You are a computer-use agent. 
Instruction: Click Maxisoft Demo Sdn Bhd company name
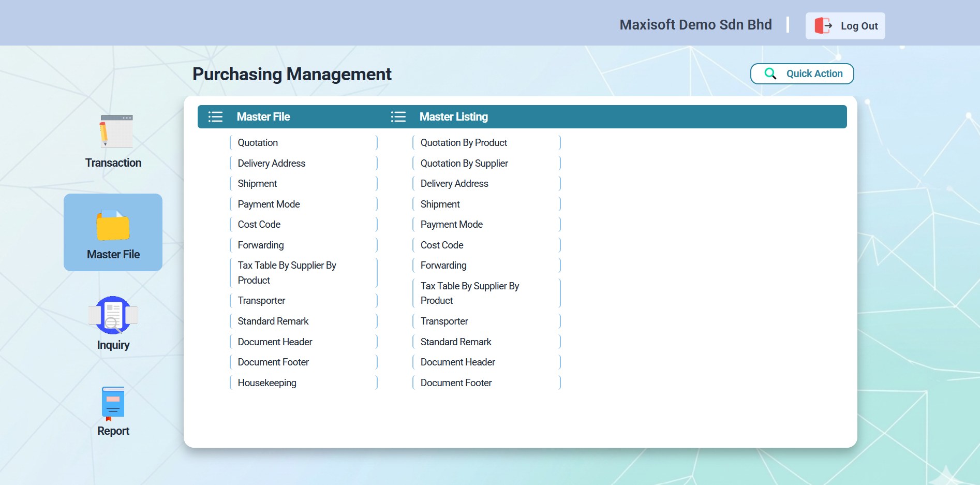pos(695,24)
